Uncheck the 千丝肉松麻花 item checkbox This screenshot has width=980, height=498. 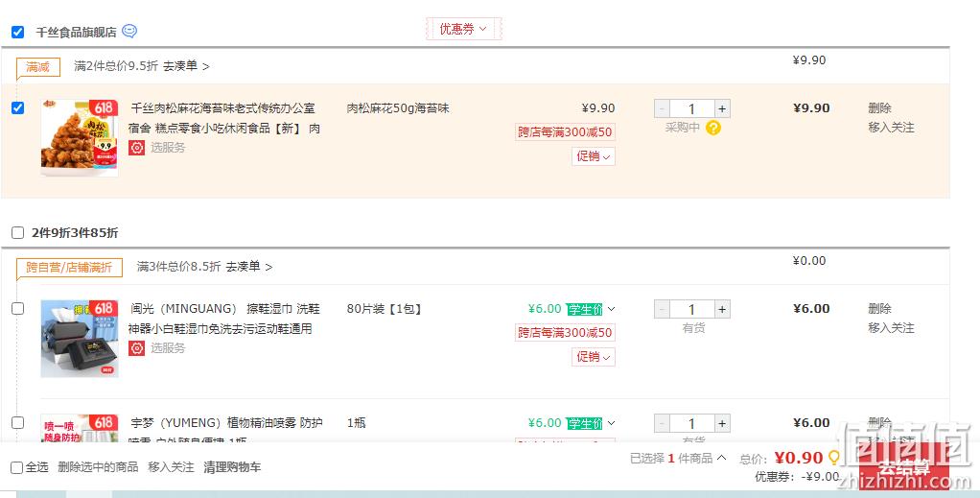coord(17,108)
